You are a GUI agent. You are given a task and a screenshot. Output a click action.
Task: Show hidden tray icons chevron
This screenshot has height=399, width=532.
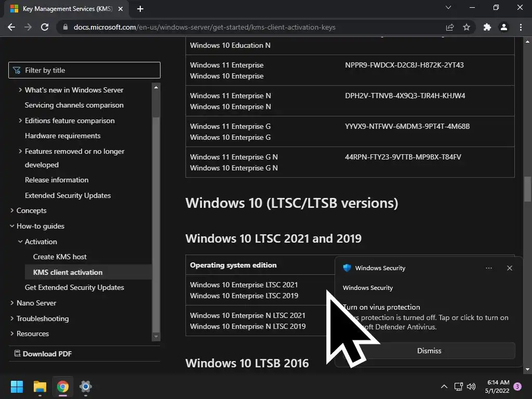444,387
